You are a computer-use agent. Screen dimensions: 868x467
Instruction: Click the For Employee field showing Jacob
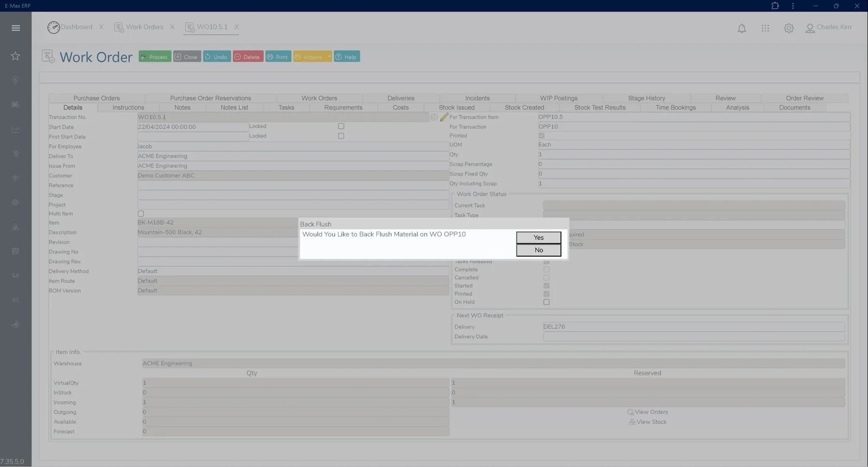(293, 146)
